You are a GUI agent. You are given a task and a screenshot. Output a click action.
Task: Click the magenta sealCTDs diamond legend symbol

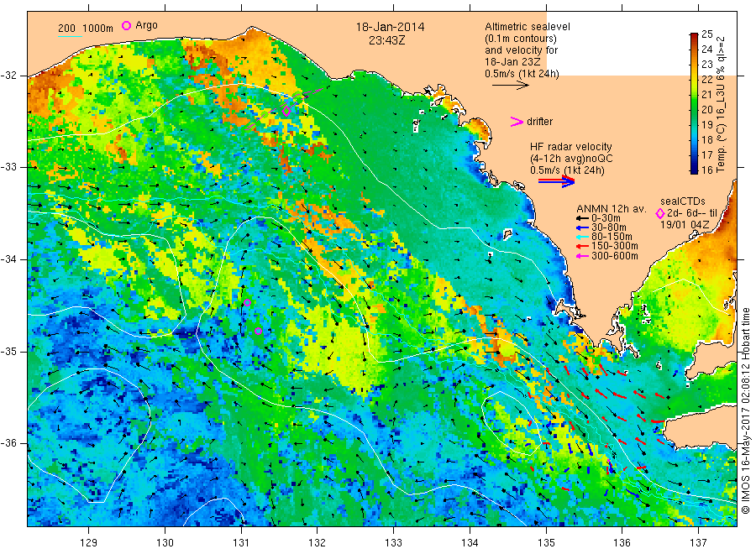[660, 213]
